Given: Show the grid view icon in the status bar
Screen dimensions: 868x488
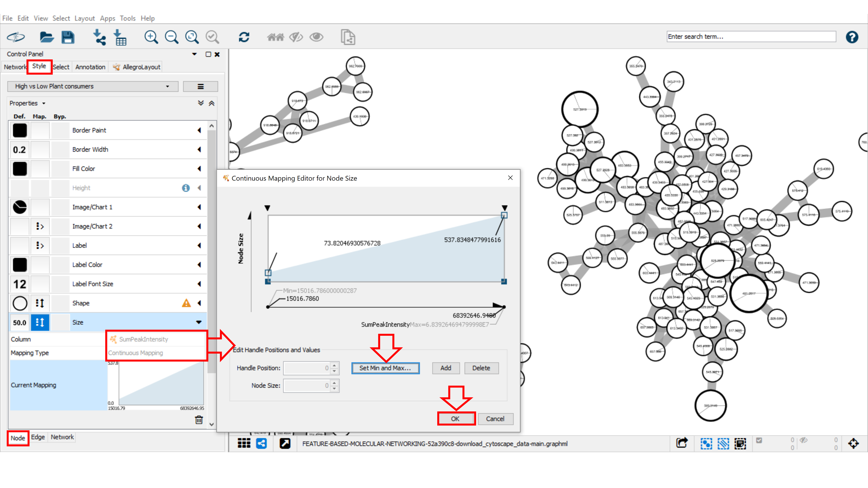Looking at the screenshot, I should point(244,443).
